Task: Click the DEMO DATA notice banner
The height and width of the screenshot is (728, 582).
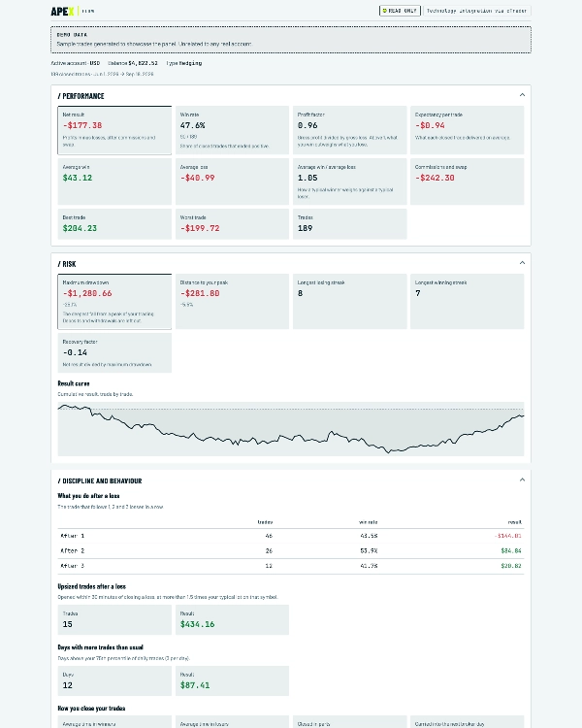Action: (x=291, y=40)
